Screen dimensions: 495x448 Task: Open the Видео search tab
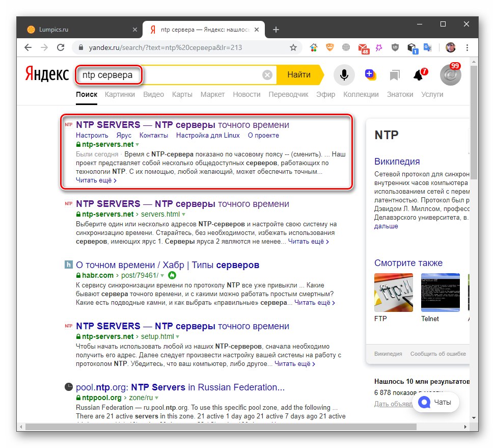coord(153,94)
